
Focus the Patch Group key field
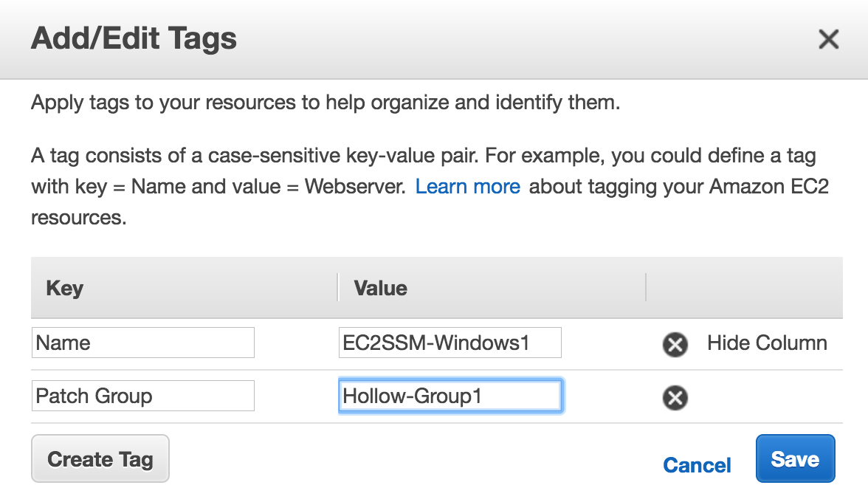pyautogui.click(x=143, y=396)
